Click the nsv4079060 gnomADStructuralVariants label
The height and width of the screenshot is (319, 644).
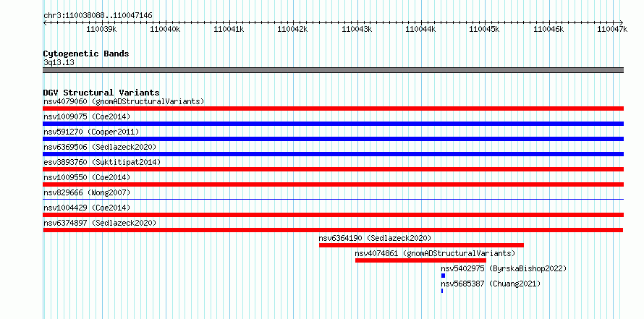pyautogui.click(x=124, y=101)
